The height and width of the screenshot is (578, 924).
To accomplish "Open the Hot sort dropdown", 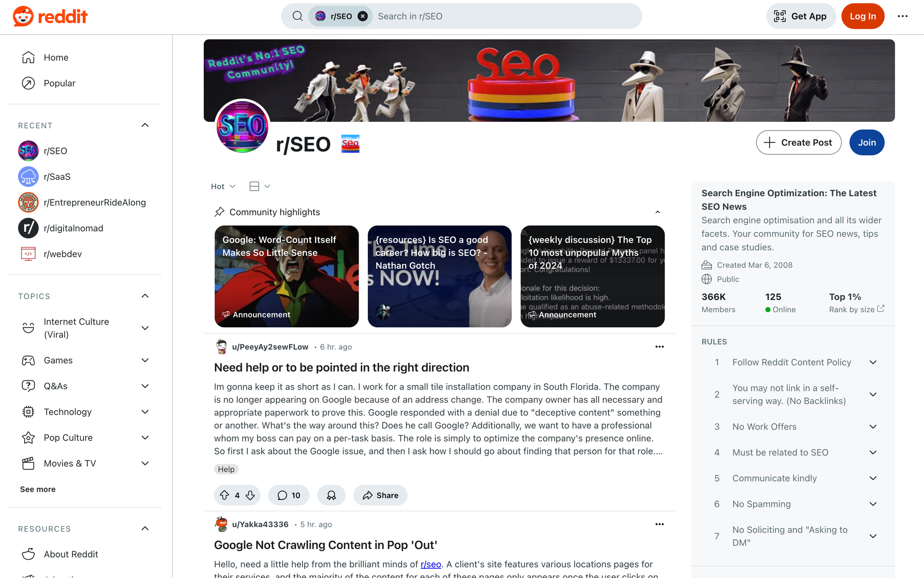I will click(x=223, y=186).
